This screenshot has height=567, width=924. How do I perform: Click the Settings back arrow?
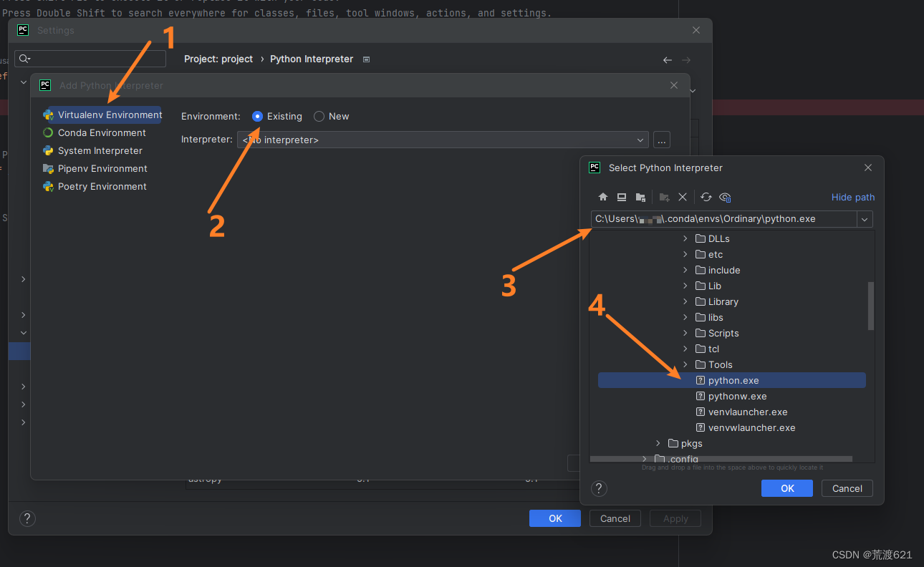coord(668,60)
